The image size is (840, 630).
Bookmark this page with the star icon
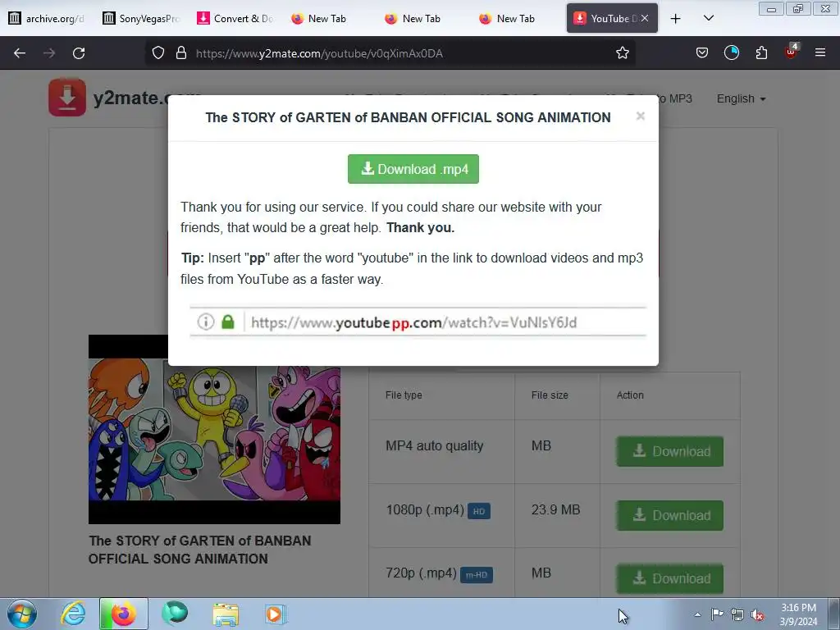pyautogui.click(x=622, y=53)
